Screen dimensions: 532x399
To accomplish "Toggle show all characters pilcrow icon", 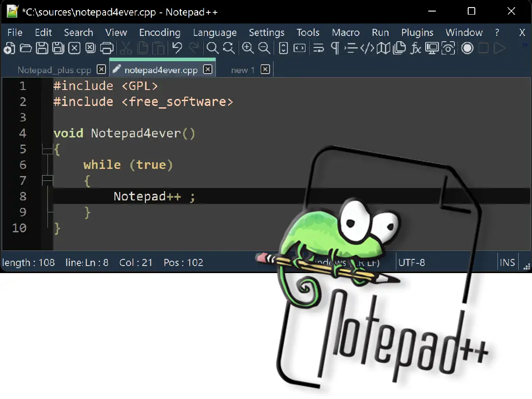I will tap(335, 48).
